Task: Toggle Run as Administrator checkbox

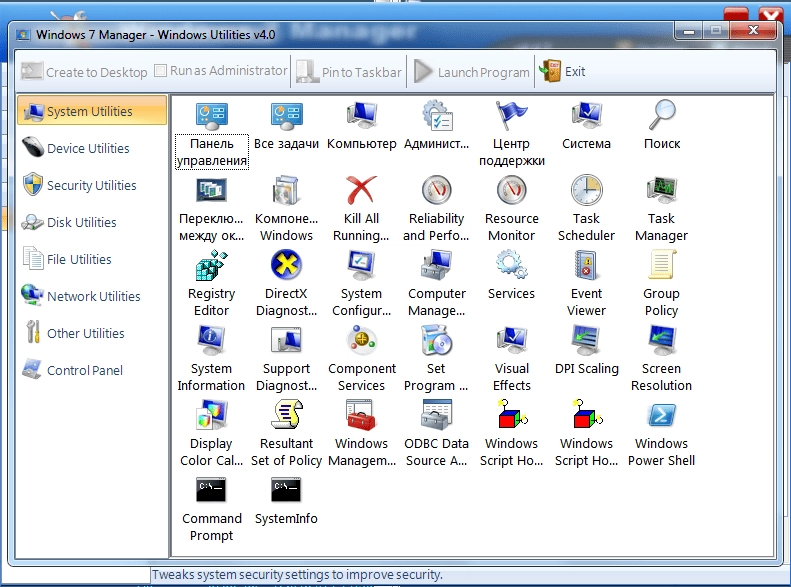Action: 160,71
